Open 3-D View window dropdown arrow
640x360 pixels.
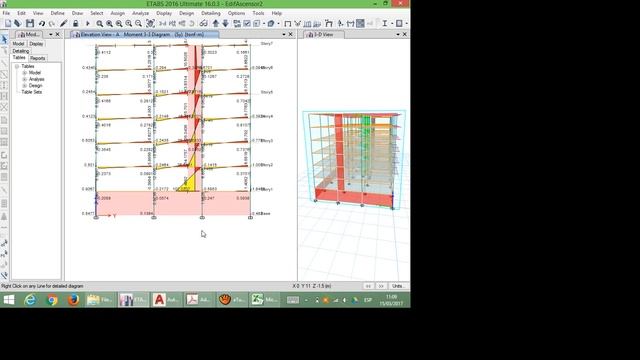click(398, 35)
